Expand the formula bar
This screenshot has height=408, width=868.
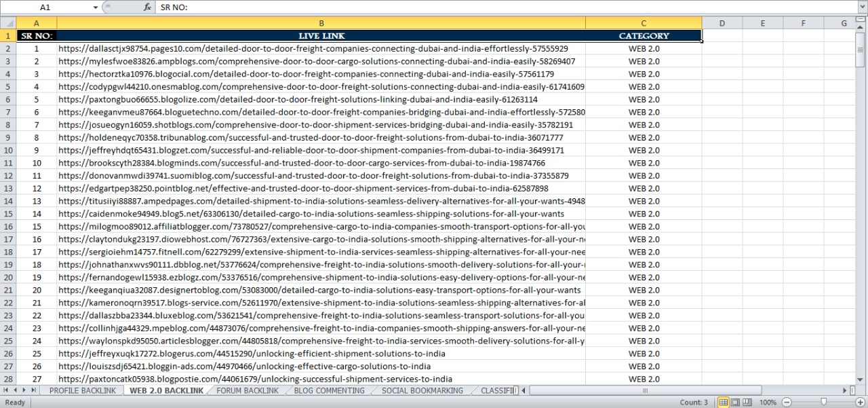(862, 7)
